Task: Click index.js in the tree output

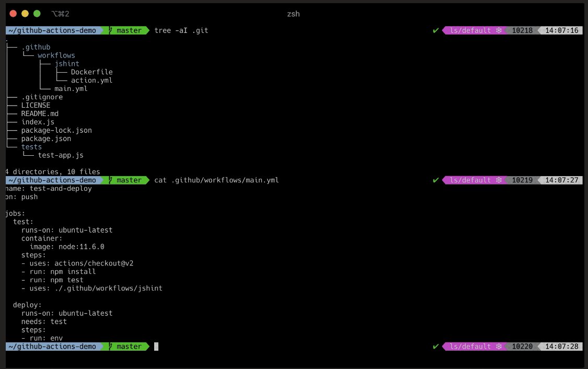Action: click(x=38, y=122)
